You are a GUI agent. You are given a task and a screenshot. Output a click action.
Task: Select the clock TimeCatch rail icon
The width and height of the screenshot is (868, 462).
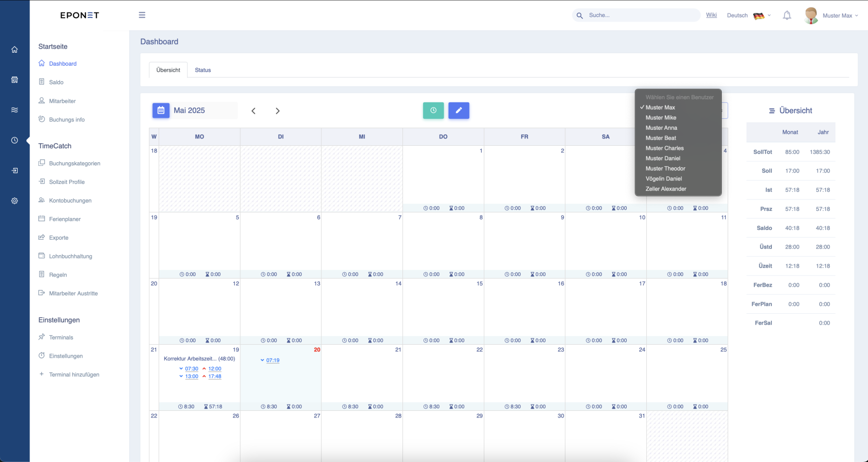[14, 140]
